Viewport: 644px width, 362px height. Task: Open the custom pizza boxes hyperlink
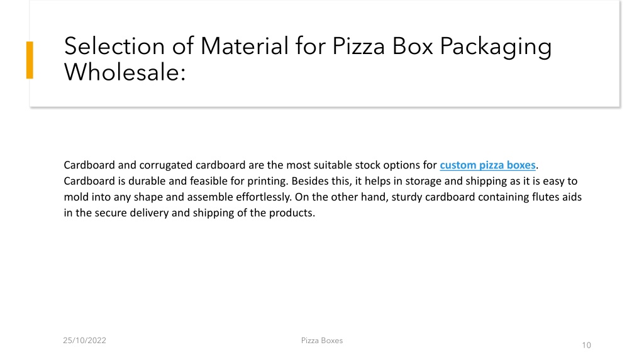click(x=487, y=165)
